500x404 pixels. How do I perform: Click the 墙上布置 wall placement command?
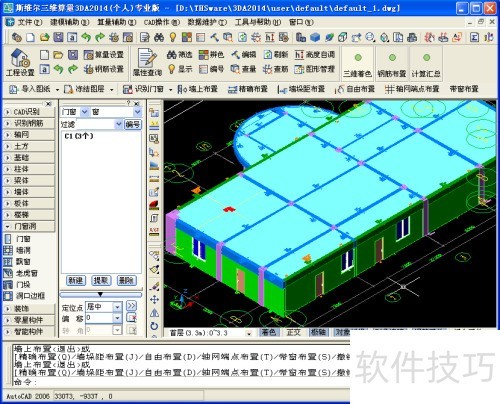(x=198, y=89)
